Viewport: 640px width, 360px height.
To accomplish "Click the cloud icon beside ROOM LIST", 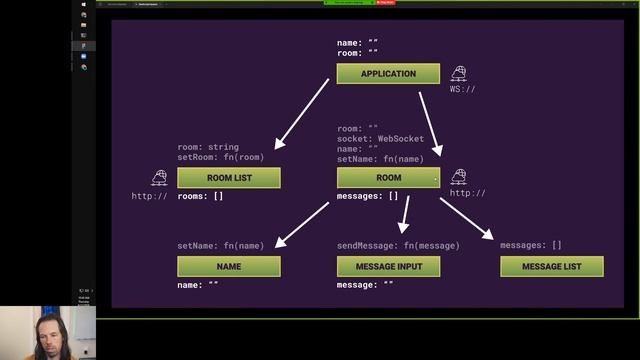I will pyautogui.click(x=159, y=178).
